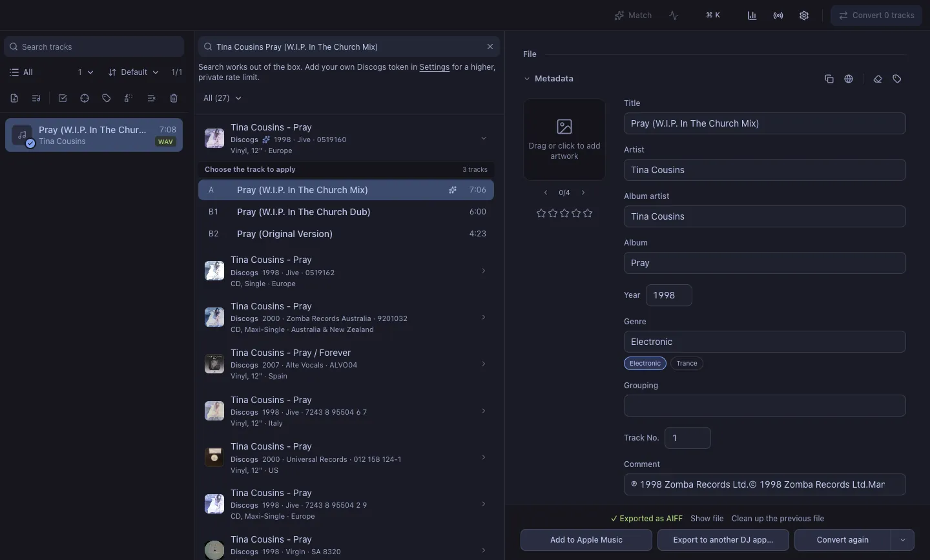Show next artwork with right arrow under cover
930x560 pixels.
tap(583, 192)
